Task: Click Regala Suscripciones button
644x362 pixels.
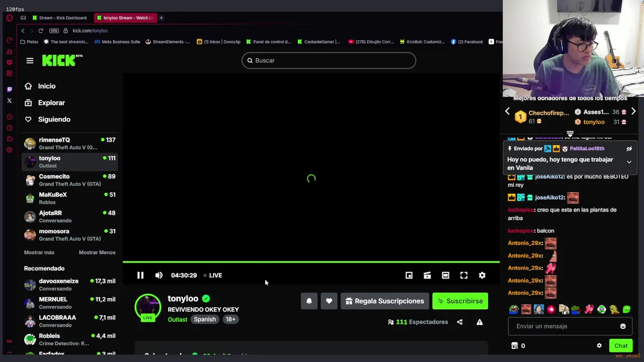Action: (x=385, y=301)
